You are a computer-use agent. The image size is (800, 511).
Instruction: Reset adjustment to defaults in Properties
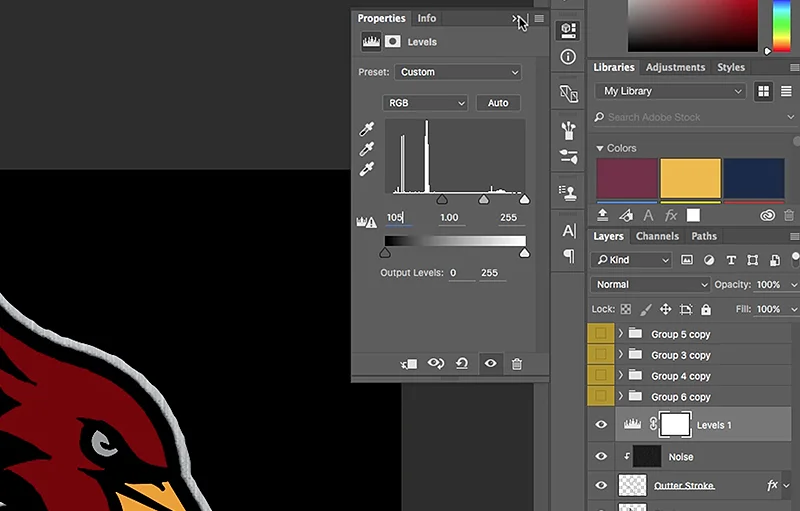[x=462, y=363]
